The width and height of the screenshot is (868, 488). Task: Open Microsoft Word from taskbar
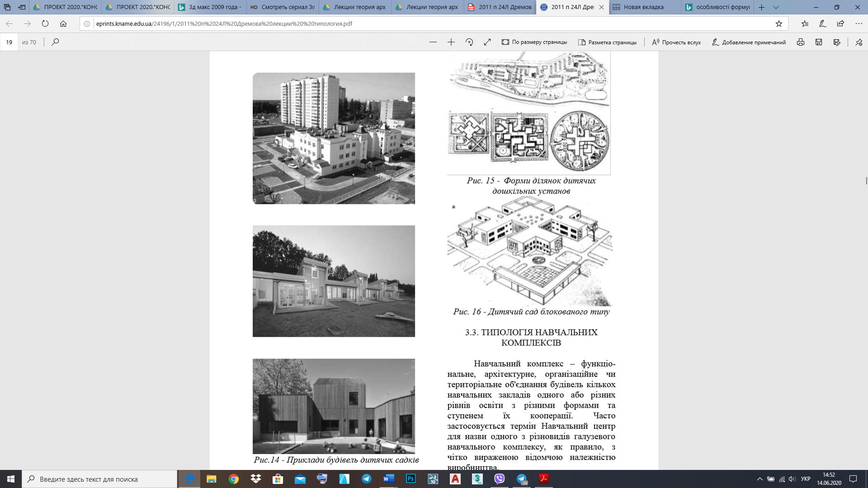tap(389, 479)
